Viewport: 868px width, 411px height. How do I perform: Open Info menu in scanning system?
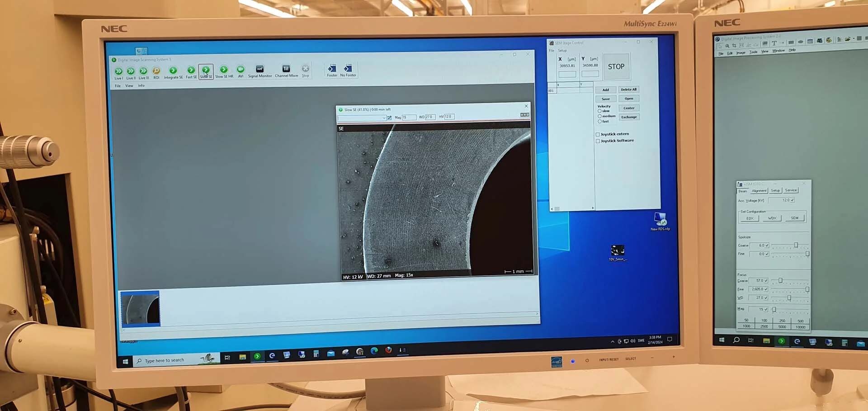tap(142, 85)
